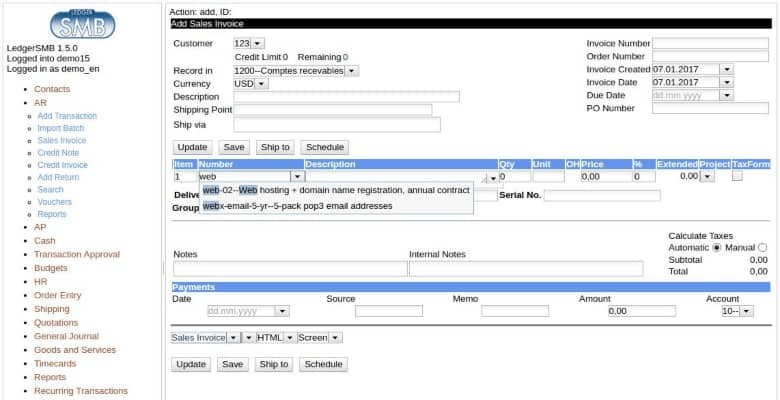Viewport: 780px width, 400px height.
Task: Expand Transaction Approval menu
Action: point(77,254)
